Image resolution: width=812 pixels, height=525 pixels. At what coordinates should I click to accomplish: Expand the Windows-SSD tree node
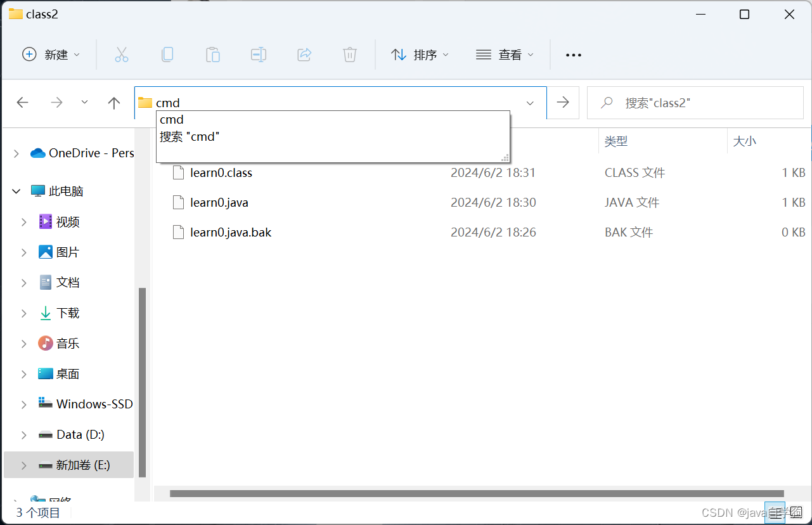coord(24,404)
